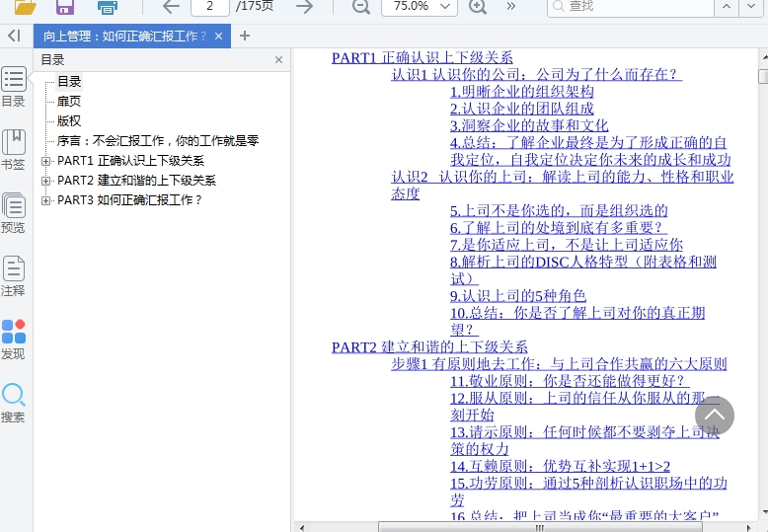Select PART1 正确认识上下级关系 in outline
768x532 pixels.
(x=130, y=161)
